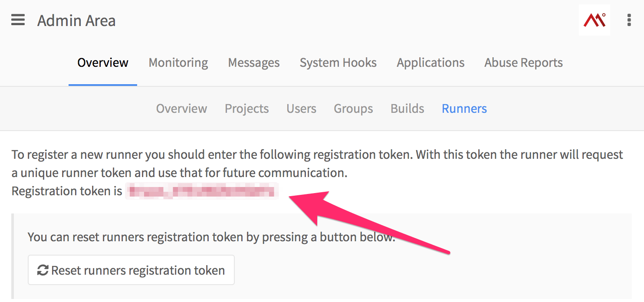Click the refresh icon on the reset button
The width and height of the screenshot is (644, 302).
click(x=43, y=270)
